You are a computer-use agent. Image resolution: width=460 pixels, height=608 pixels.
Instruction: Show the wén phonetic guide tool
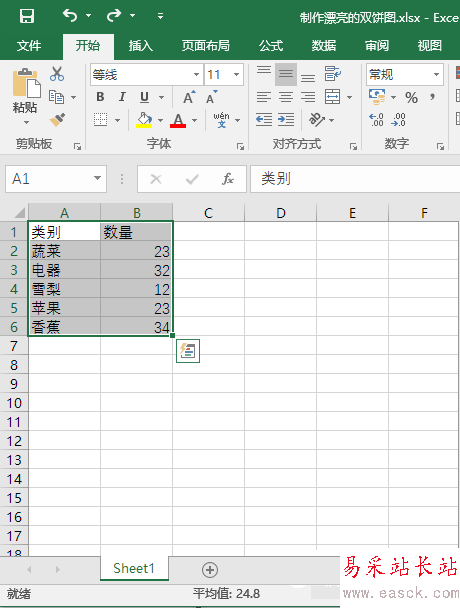pos(221,120)
